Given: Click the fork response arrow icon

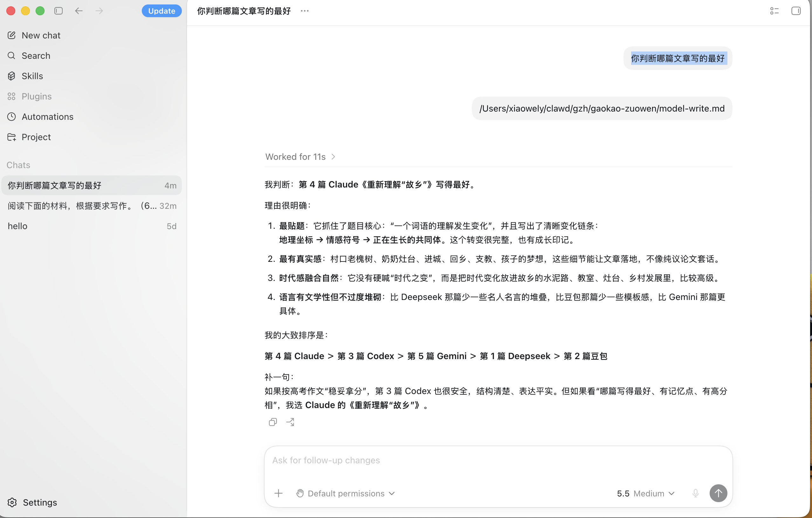Looking at the screenshot, I should (290, 422).
